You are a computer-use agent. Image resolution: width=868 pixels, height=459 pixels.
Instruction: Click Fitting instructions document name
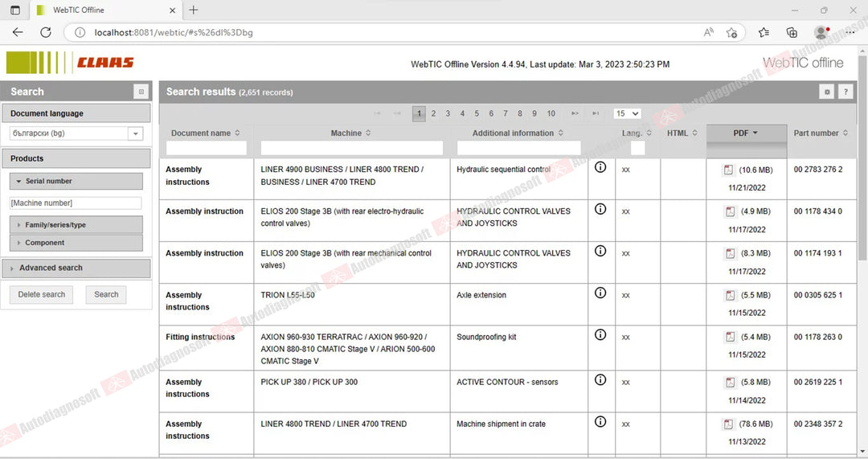(200, 337)
